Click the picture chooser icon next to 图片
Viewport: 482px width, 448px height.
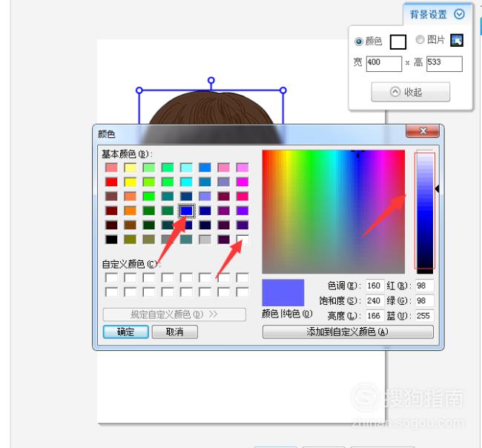[457, 40]
